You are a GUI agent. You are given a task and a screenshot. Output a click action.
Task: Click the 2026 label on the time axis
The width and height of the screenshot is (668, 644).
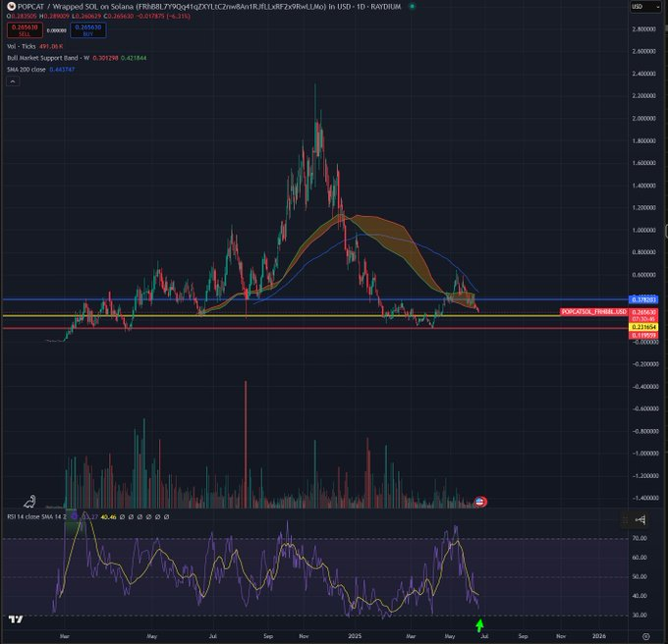click(598, 636)
